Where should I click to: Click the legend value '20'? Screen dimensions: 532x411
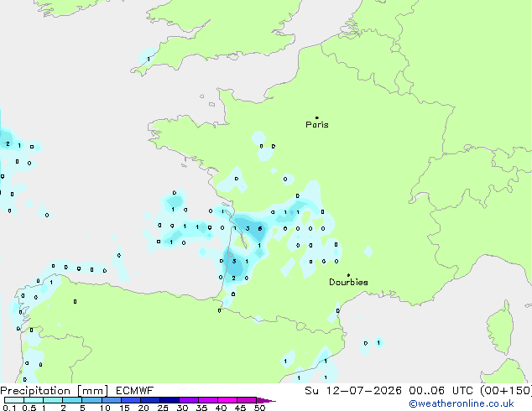coord(143,408)
